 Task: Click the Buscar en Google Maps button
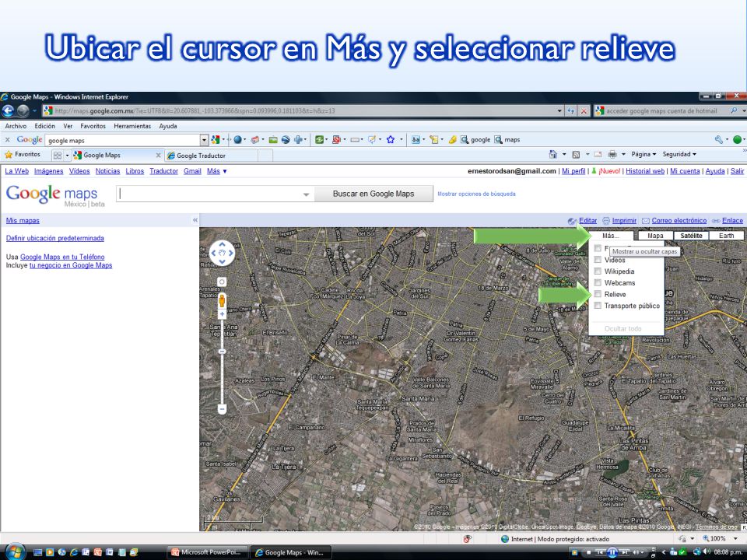tap(373, 194)
